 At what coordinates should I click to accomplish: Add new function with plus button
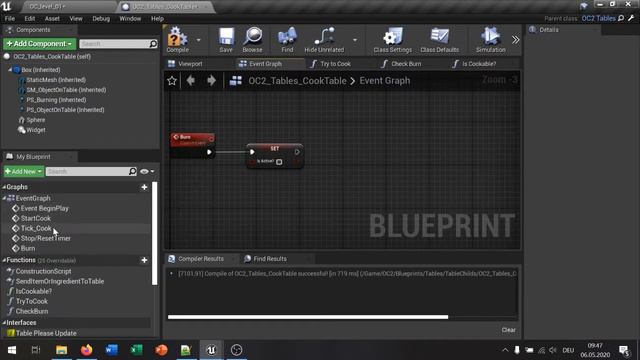tap(144, 260)
